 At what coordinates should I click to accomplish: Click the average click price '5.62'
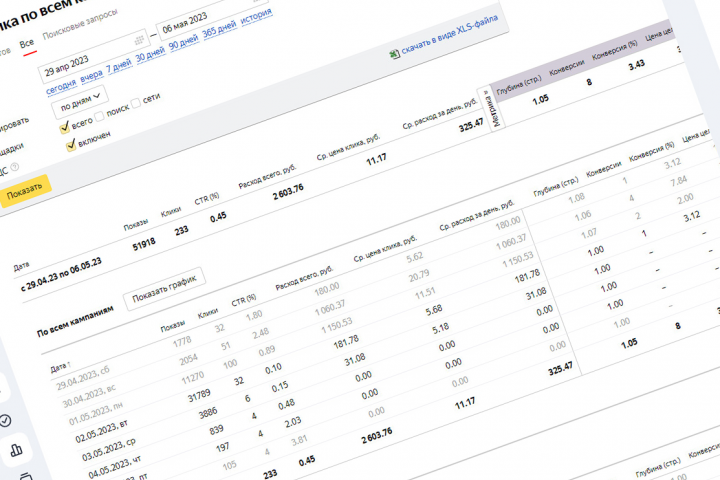click(415, 257)
